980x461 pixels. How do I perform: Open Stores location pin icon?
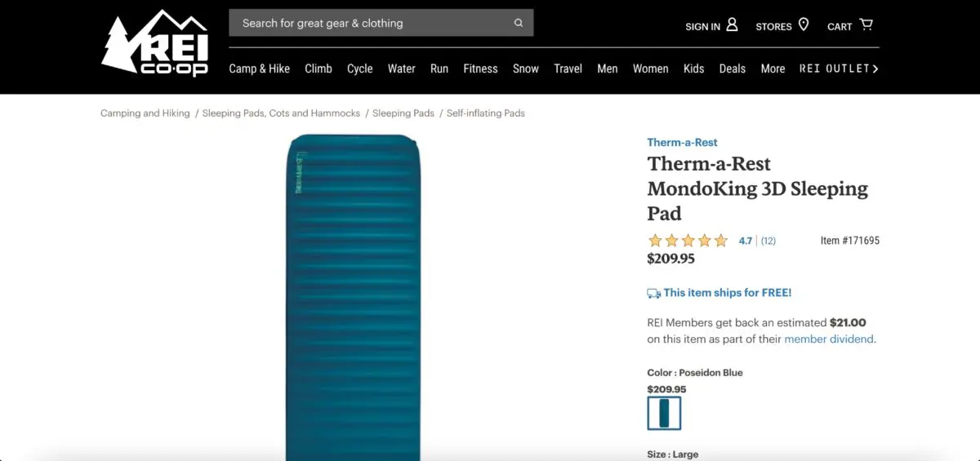click(x=804, y=24)
